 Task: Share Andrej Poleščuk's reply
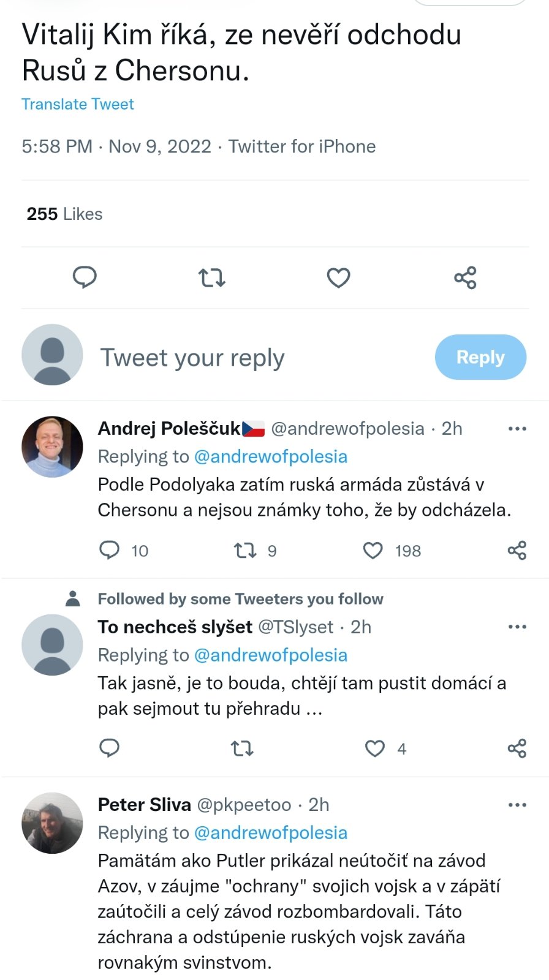pos(517,550)
